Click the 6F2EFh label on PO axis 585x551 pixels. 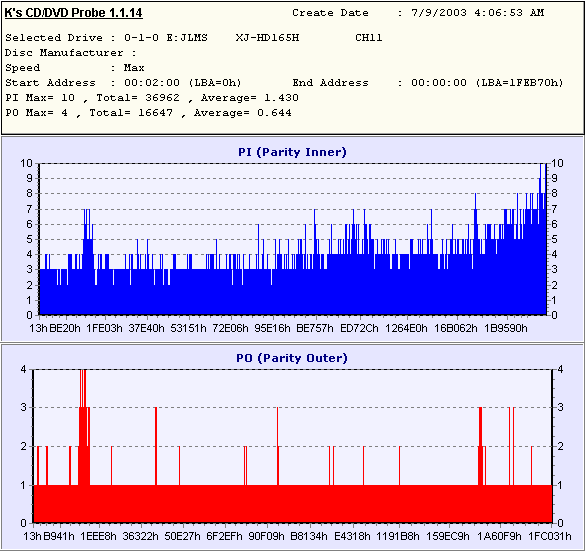coord(224,536)
